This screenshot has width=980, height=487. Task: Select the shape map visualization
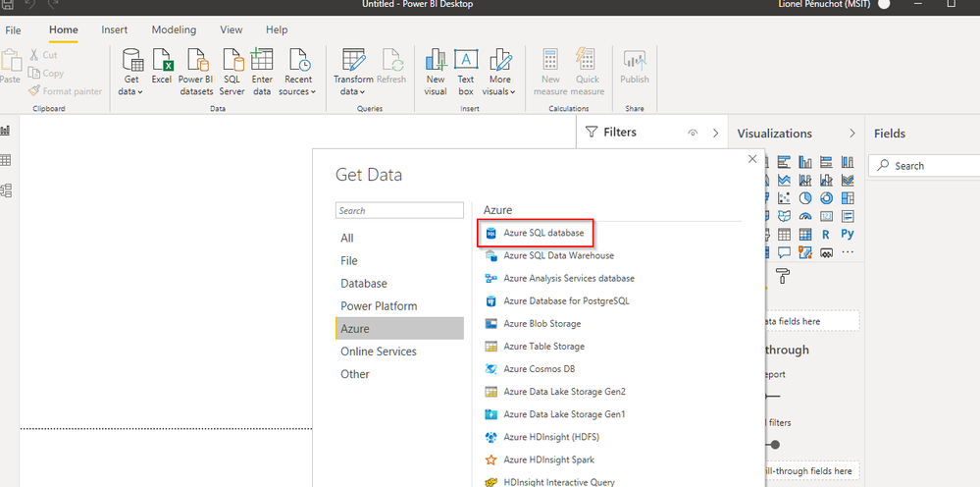pos(785,216)
